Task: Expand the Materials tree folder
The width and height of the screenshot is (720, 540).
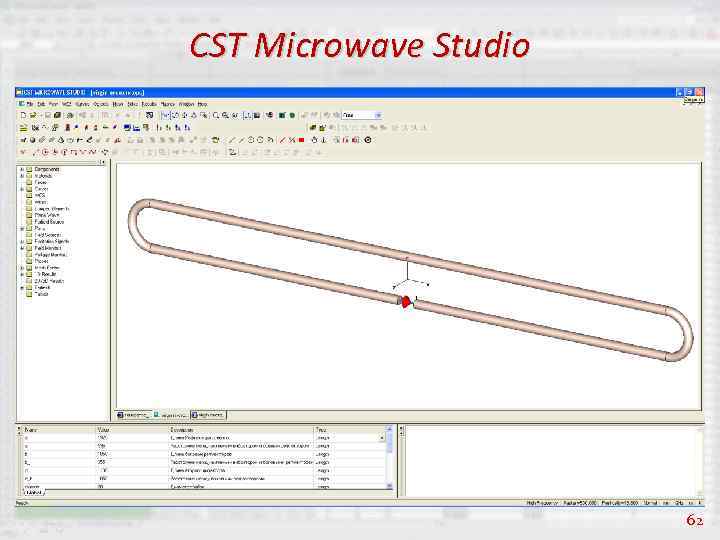Action: (x=22, y=176)
